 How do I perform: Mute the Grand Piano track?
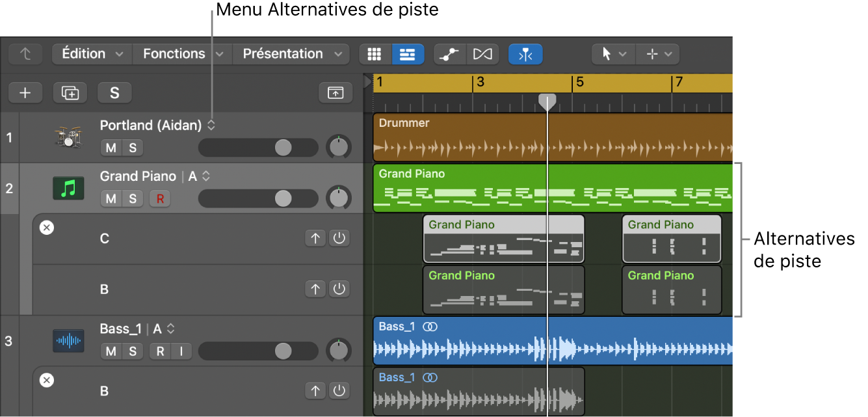[111, 198]
